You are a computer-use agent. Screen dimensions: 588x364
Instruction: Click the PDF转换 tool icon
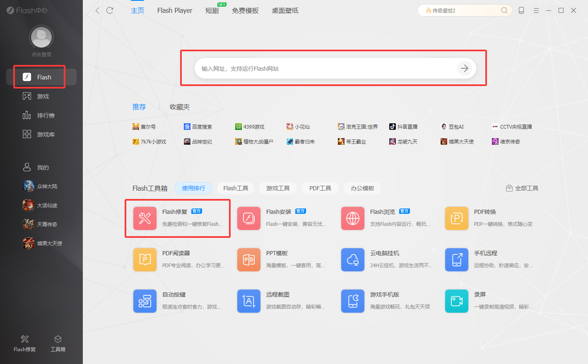click(457, 218)
